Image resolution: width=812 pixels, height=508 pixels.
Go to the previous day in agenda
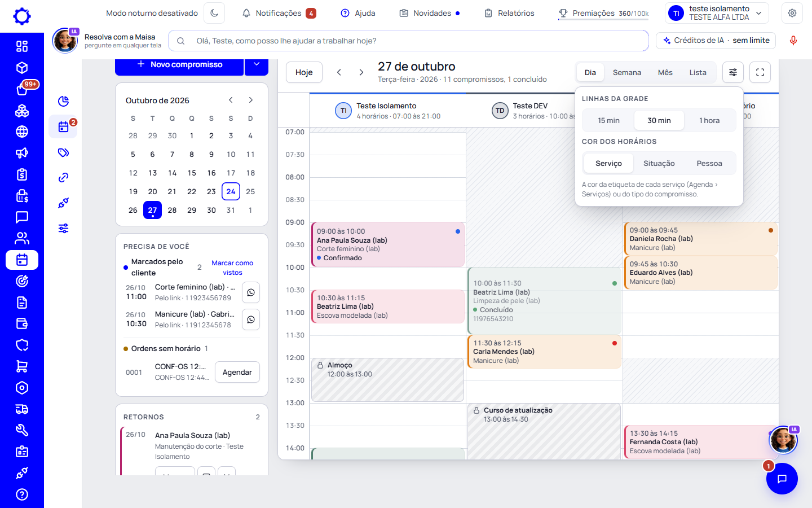(339, 72)
